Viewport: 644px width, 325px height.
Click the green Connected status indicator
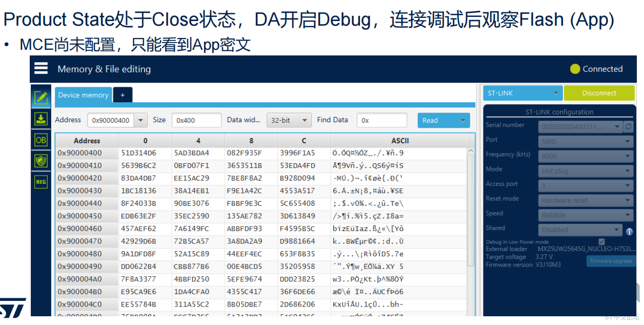[x=575, y=69]
